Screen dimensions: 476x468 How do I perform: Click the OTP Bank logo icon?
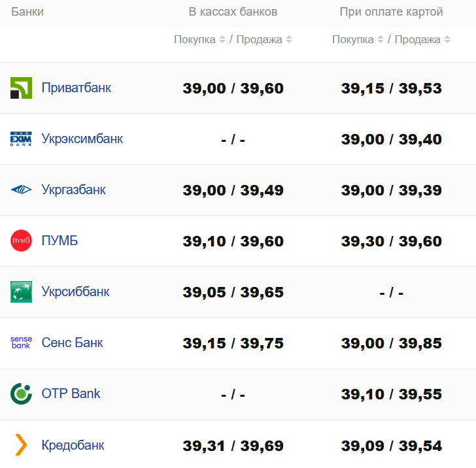point(21,393)
